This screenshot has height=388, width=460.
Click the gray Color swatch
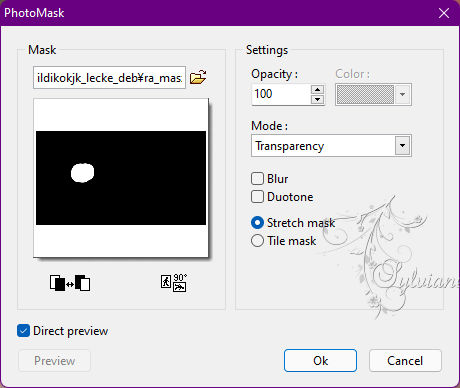(x=365, y=94)
